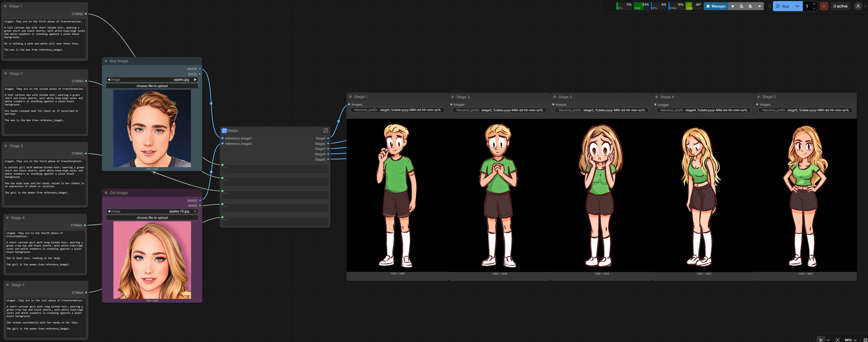
Task: Select the pointer select-mode tool
Action: click(x=821, y=340)
